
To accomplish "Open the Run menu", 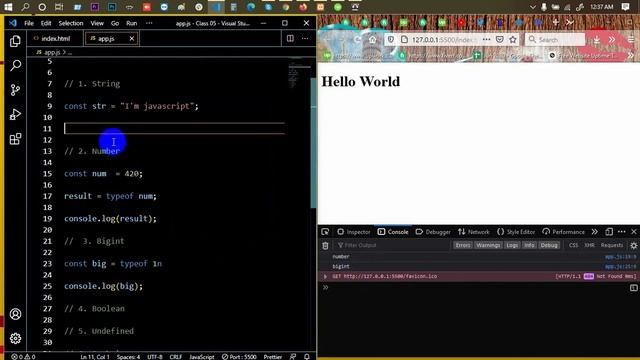I will point(131,23).
